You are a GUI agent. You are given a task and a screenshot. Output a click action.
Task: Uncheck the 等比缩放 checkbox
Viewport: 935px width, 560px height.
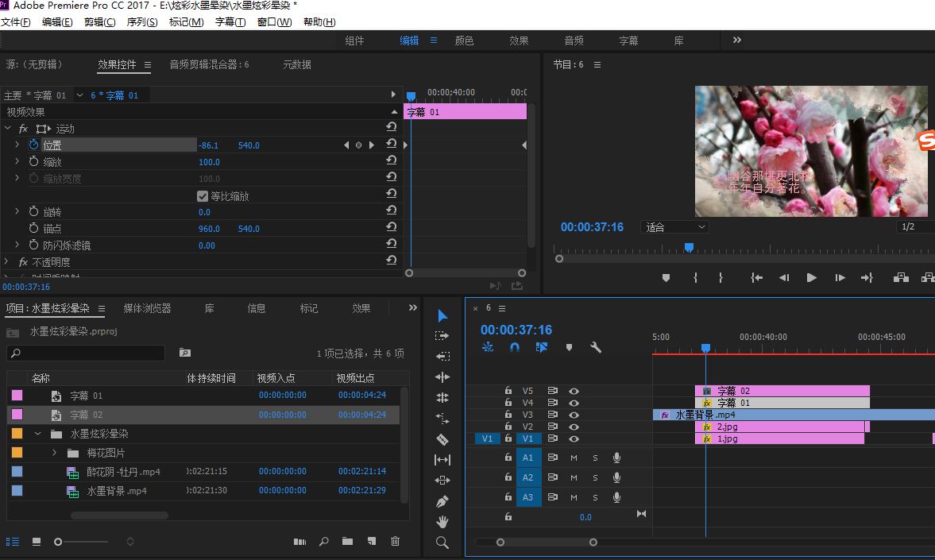(x=203, y=196)
